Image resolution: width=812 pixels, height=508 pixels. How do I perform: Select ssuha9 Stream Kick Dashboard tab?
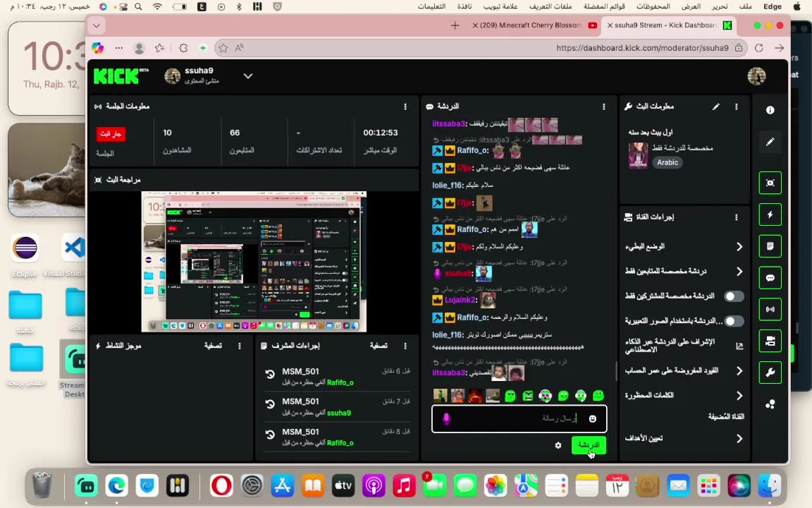coord(669,25)
